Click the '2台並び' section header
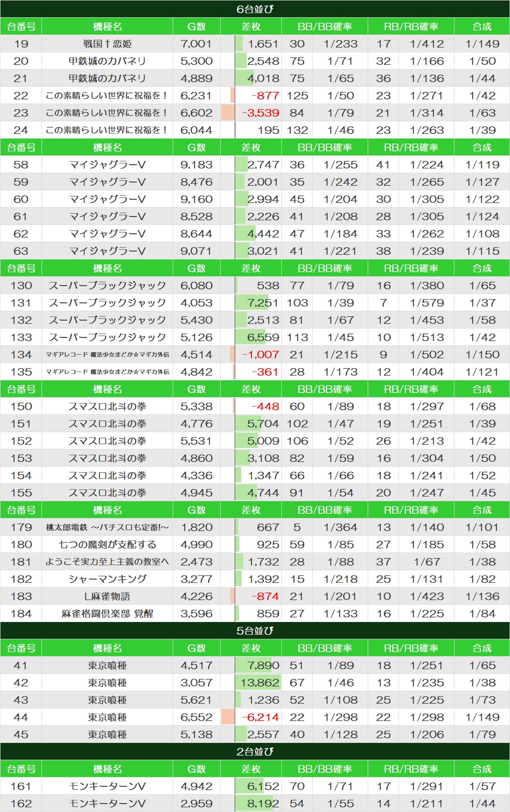Image resolution: width=510 pixels, height=812 pixels. 255,751
